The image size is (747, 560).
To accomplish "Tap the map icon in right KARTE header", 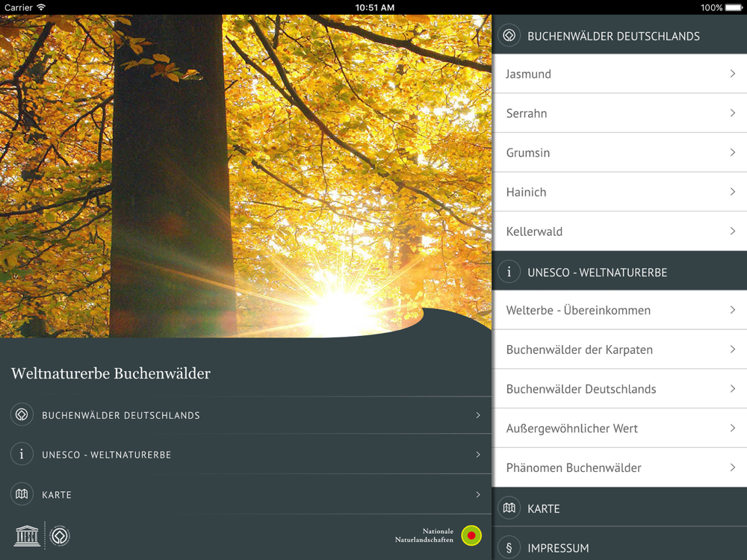I will [509, 508].
